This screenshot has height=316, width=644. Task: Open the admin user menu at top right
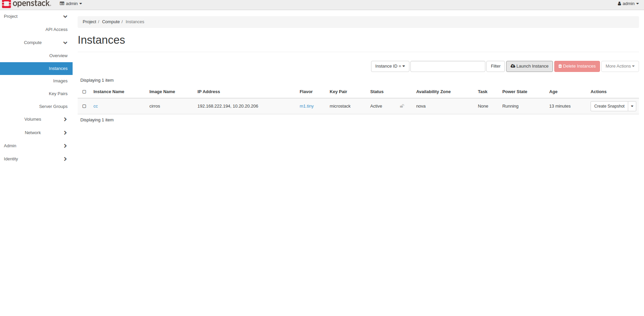pyautogui.click(x=628, y=4)
